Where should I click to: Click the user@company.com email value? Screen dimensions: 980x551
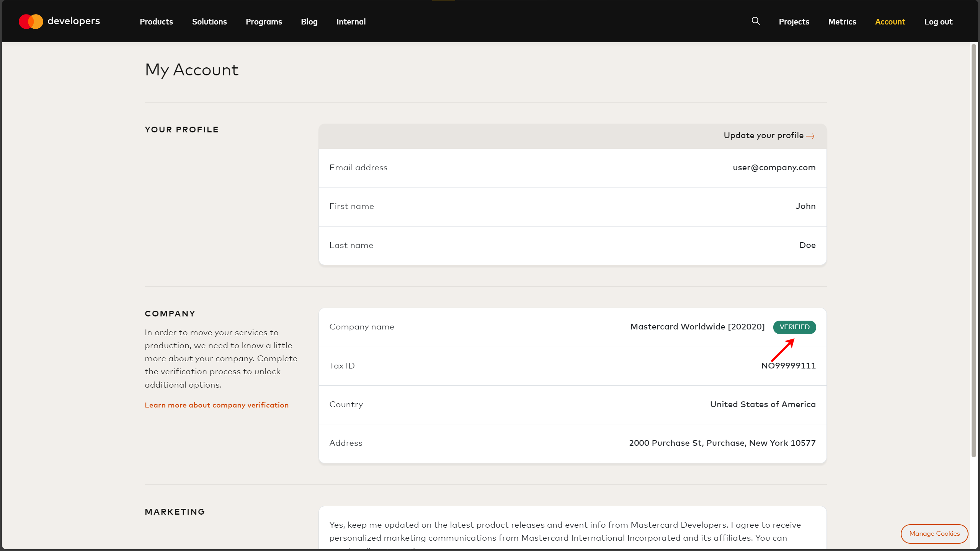(774, 168)
